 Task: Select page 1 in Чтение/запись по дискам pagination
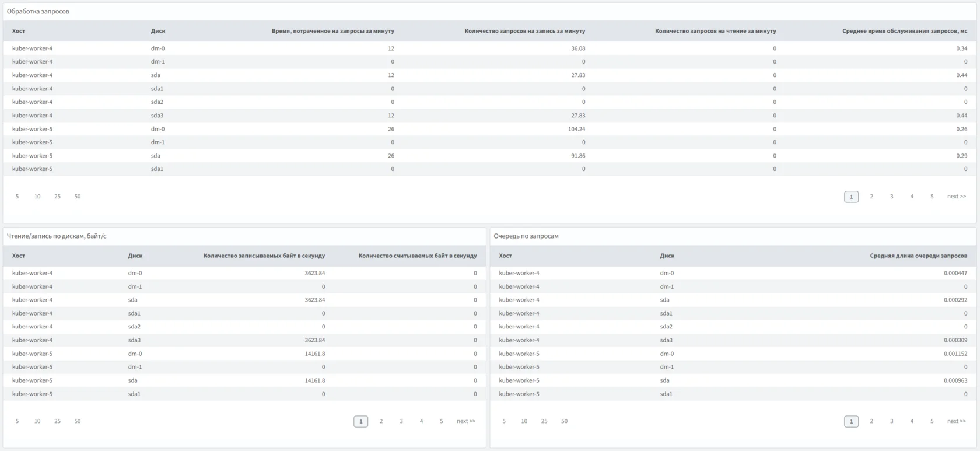[x=360, y=421]
